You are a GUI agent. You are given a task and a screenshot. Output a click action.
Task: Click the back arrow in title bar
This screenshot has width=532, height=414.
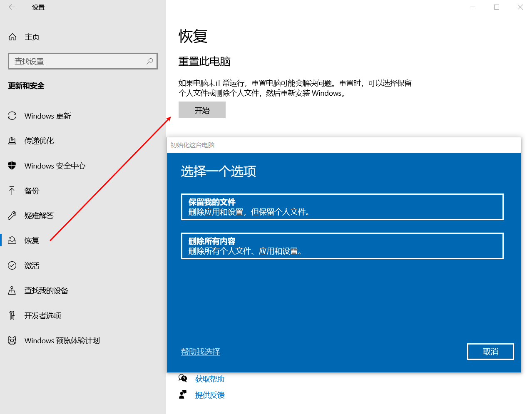tap(12, 7)
